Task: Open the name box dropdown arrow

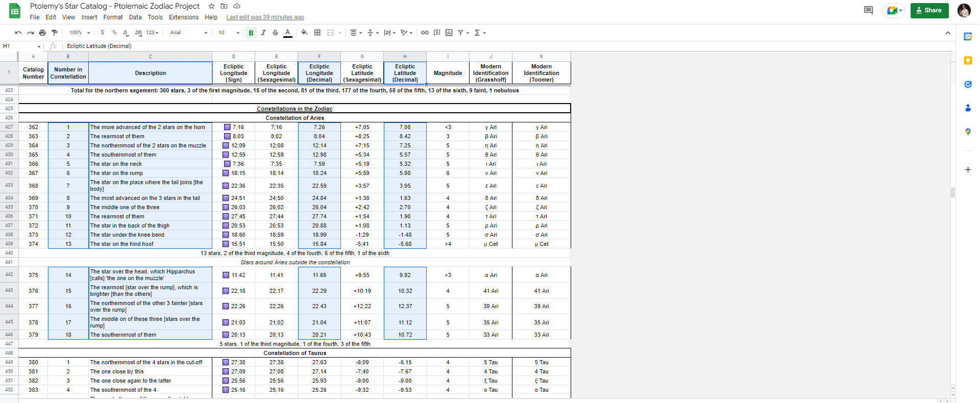Action: pos(39,46)
